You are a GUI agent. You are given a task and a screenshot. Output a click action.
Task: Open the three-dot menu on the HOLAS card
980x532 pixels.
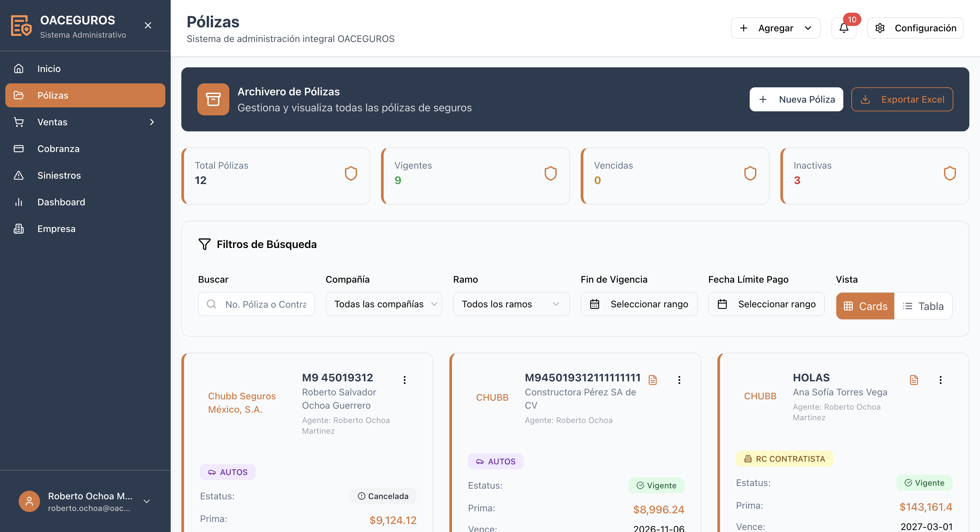940,380
